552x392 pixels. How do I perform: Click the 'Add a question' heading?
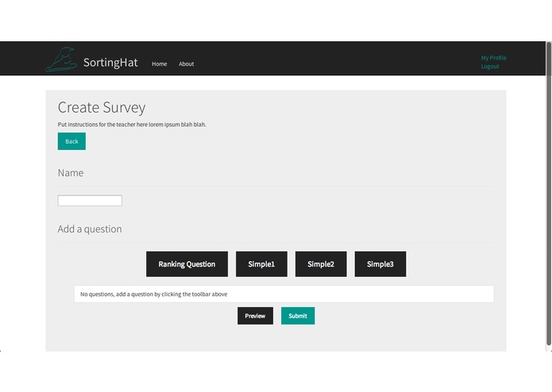coord(90,229)
